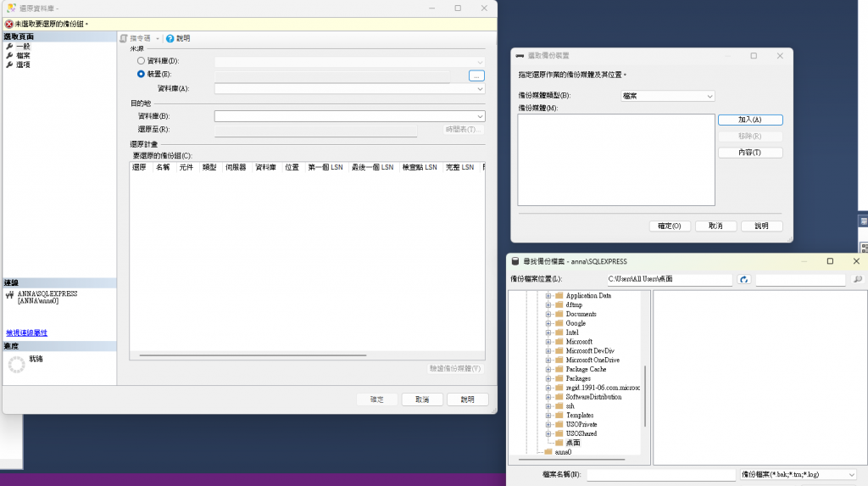This screenshot has width=868, height=486.
Task: Click the red error icon in warning bar
Action: pos(8,24)
